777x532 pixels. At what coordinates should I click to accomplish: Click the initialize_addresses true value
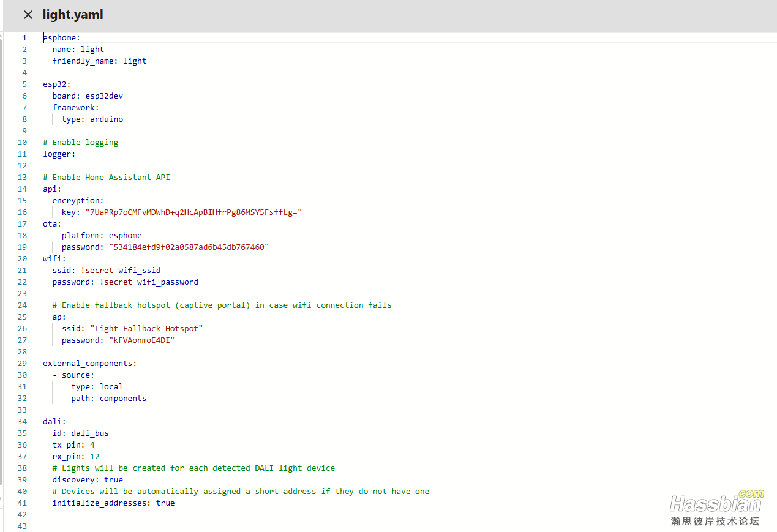pyautogui.click(x=165, y=503)
